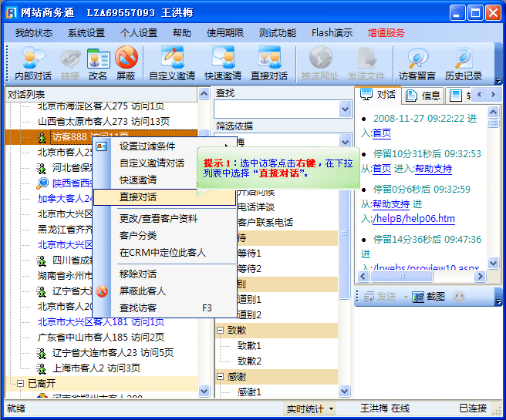Choose 屏蔽此客人 from the context menu

click(143, 291)
